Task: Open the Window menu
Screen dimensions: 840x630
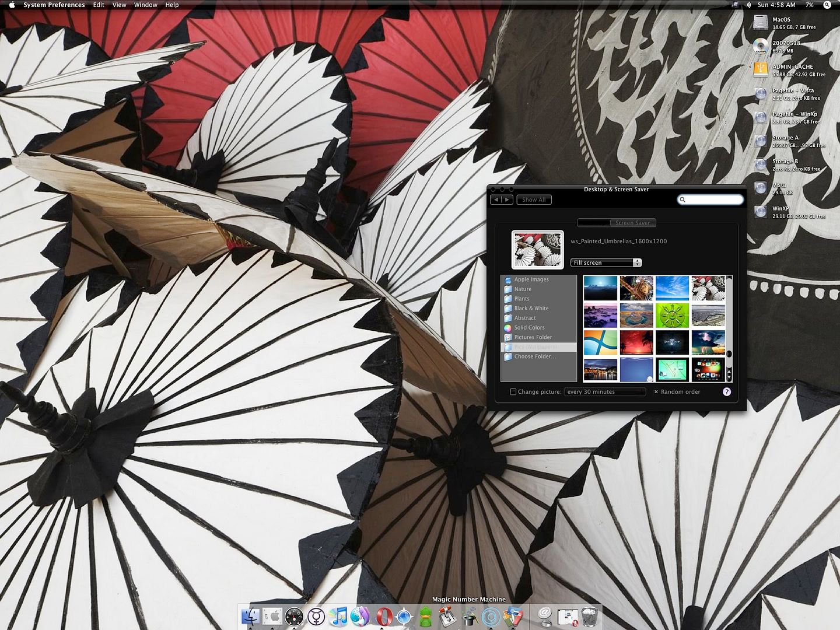Action: [145, 5]
